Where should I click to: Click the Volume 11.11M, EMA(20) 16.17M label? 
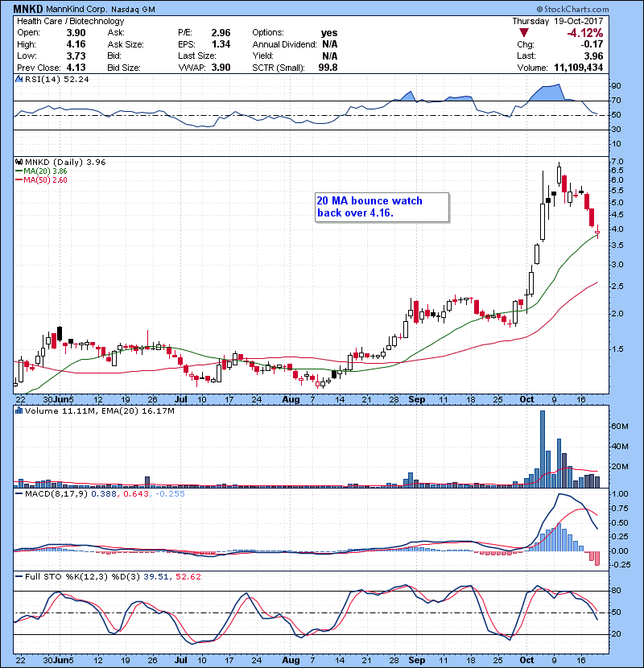click(x=100, y=410)
